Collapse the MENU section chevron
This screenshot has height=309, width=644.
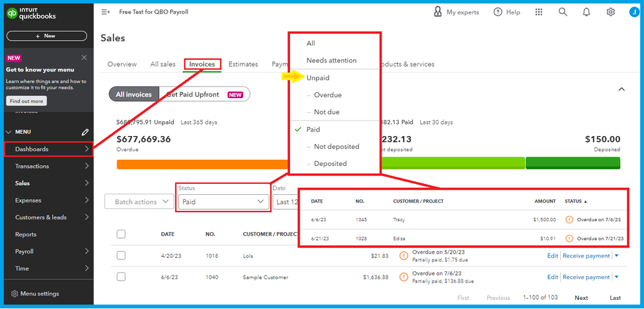9,132
